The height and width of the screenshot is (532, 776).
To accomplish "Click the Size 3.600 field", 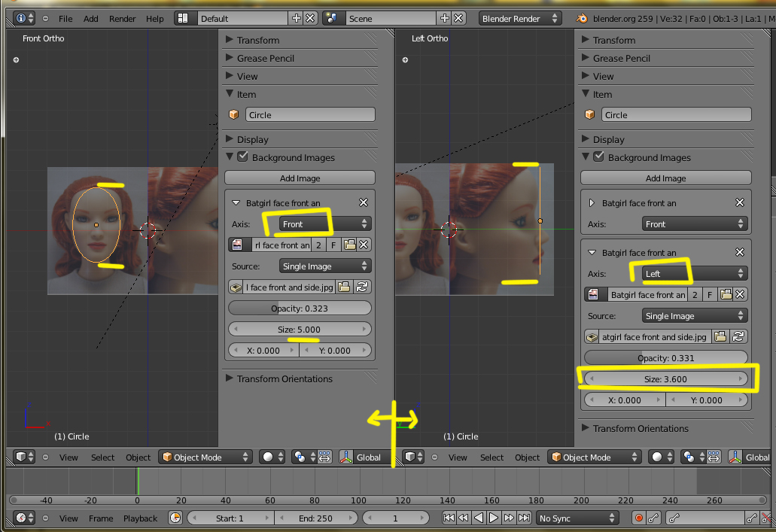I will point(665,378).
